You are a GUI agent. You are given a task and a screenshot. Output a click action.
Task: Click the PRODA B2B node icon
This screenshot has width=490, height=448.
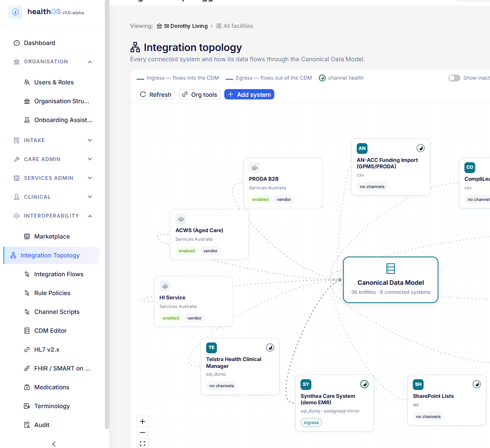click(x=254, y=168)
